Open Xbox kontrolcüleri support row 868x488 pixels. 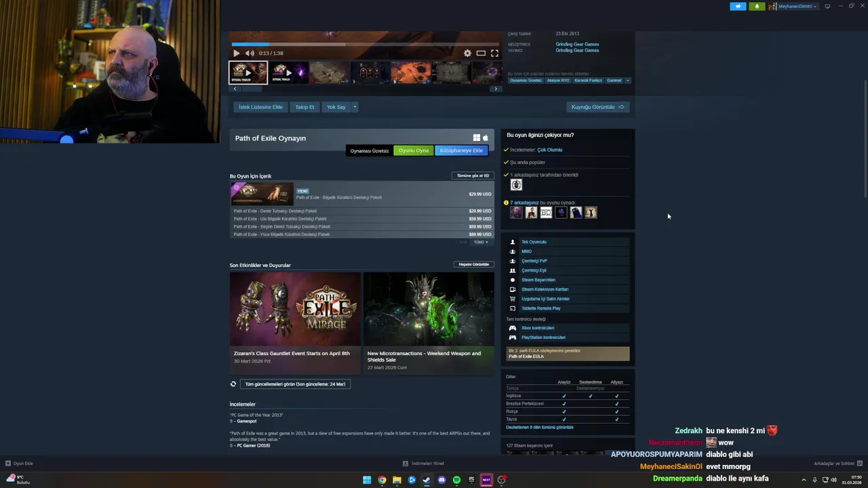click(568, 328)
